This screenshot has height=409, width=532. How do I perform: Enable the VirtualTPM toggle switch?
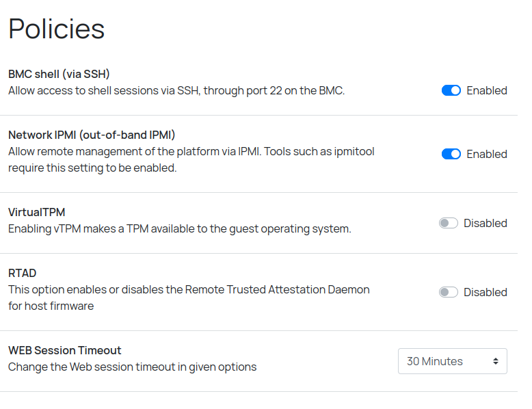(x=449, y=223)
